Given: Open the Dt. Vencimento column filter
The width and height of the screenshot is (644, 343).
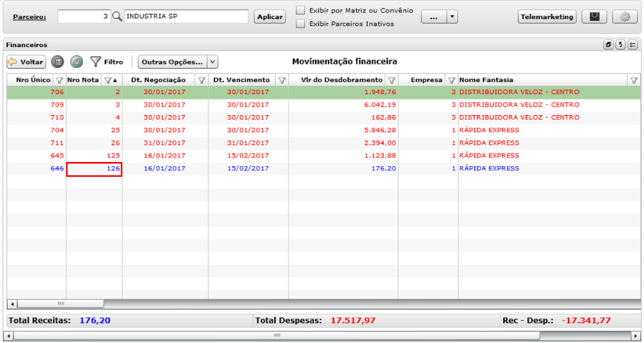Looking at the screenshot, I should pos(282,80).
